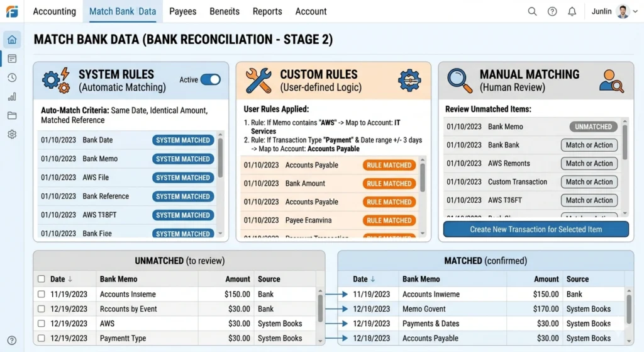
Task: Check the Paymentt Type row checkbox
Action: [x=41, y=338]
